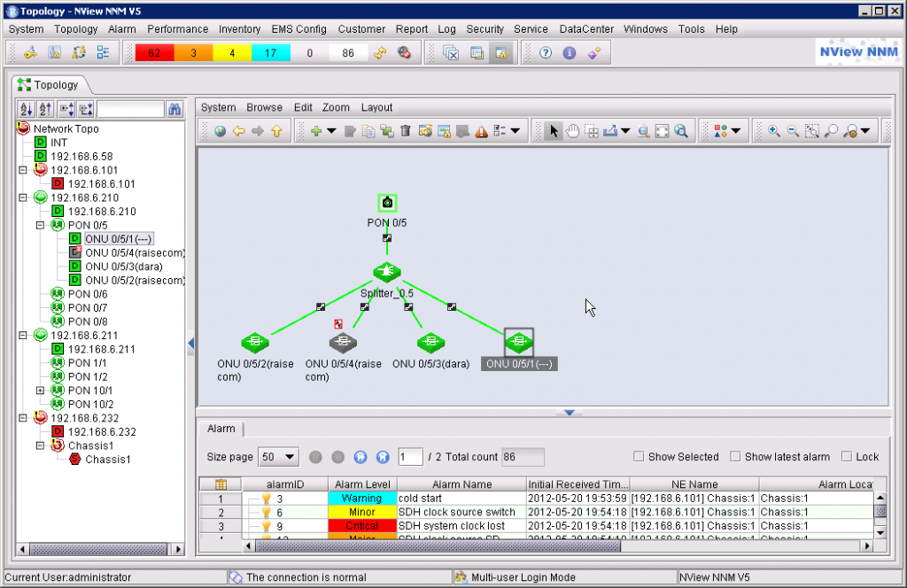This screenshot has width=907, height=588.
Task: Click the Initial Received Time column header
Action: (578, 484)
